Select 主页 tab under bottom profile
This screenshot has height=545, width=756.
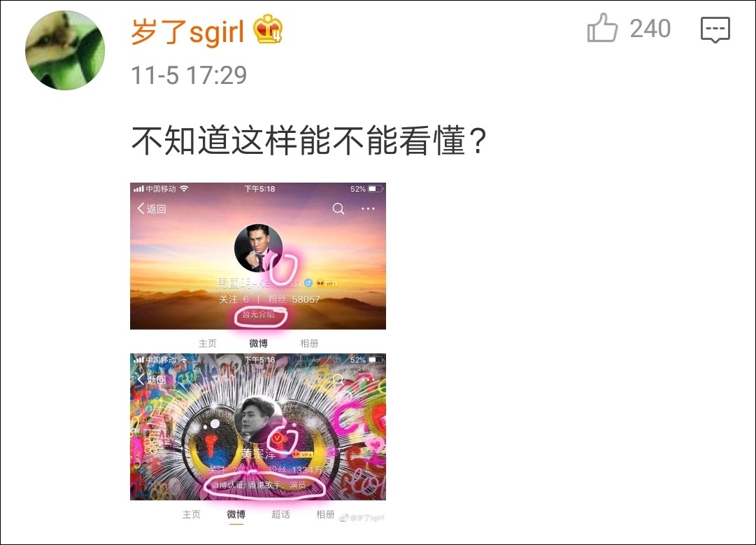(192, 515)
